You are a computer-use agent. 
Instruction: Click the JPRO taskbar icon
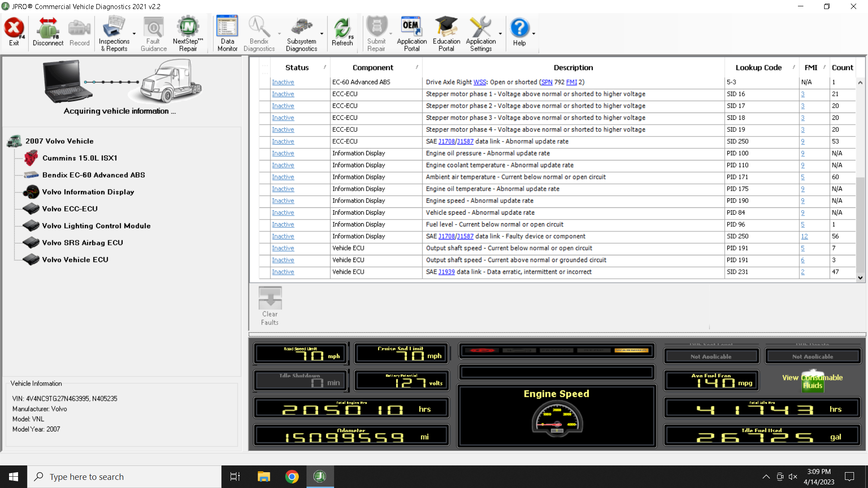click(x=320, y=477)
